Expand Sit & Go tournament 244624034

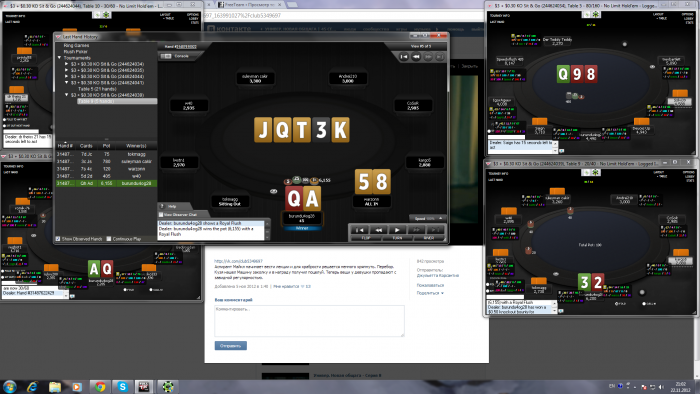[67, 64]
